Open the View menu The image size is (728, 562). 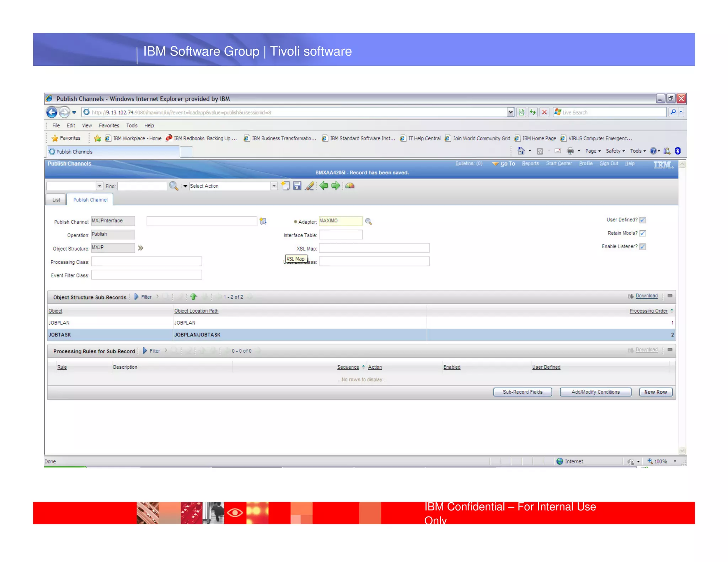87,125
